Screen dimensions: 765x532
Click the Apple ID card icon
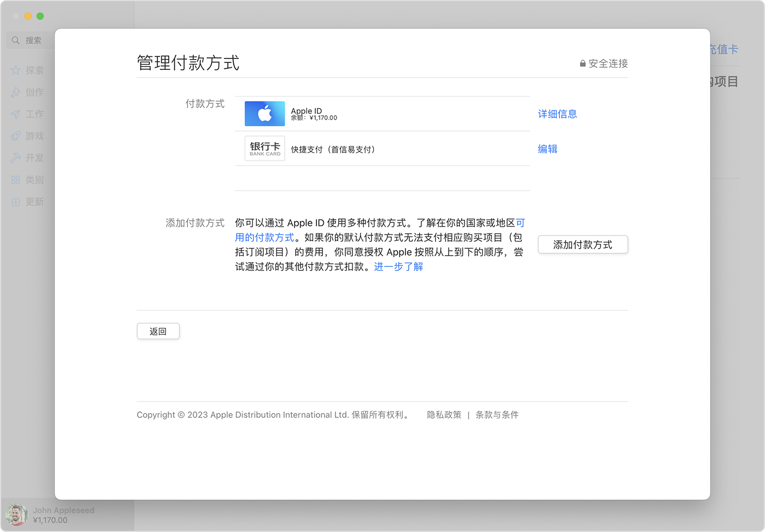[264, 114]
